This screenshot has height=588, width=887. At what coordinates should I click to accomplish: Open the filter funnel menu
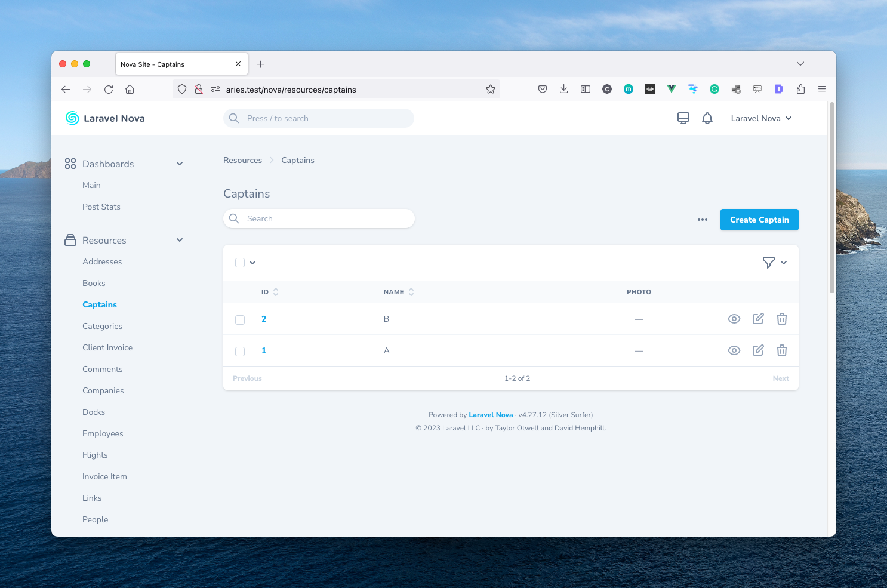coord(769,263)
